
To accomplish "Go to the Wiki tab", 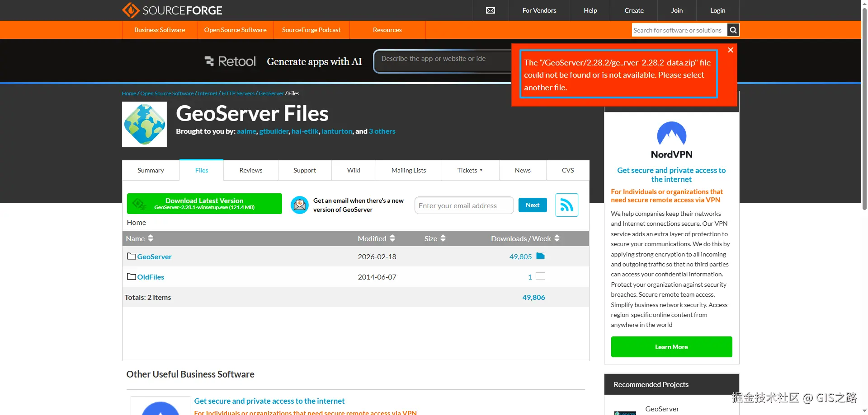I will coord(354,170).
